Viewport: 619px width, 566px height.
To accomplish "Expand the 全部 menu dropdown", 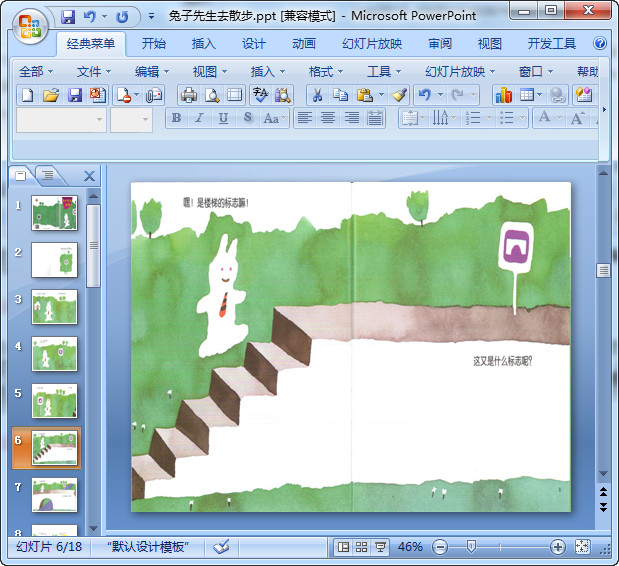I will tap(36, 71).
